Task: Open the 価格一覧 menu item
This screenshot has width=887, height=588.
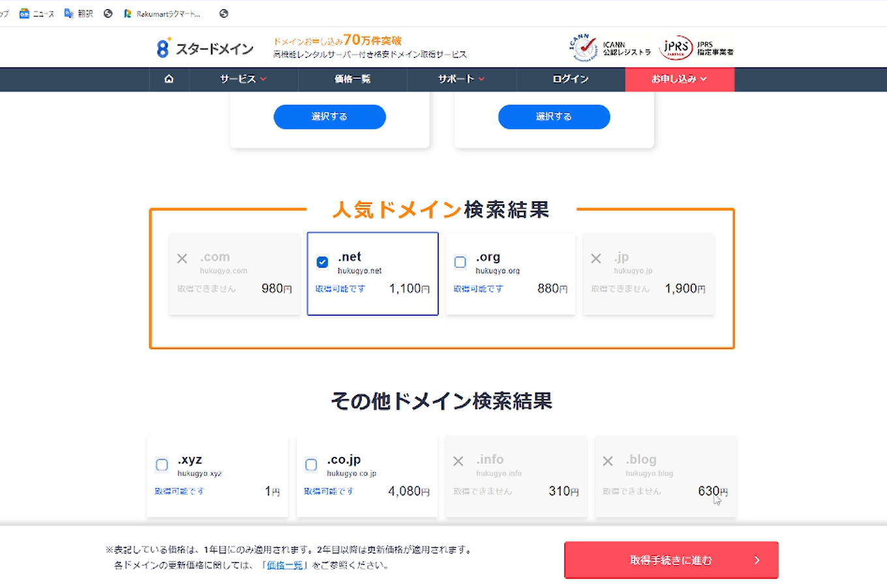Action: [x=352, y=79]
